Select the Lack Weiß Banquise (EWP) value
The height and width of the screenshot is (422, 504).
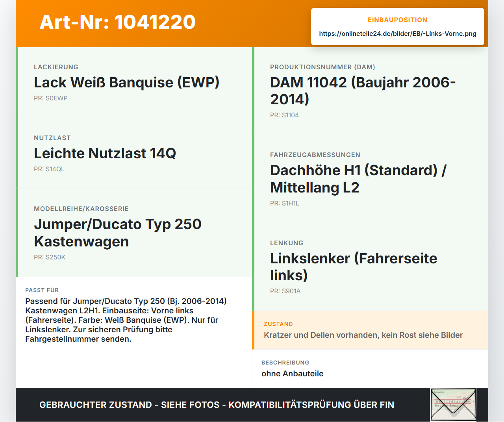[126, 83]
